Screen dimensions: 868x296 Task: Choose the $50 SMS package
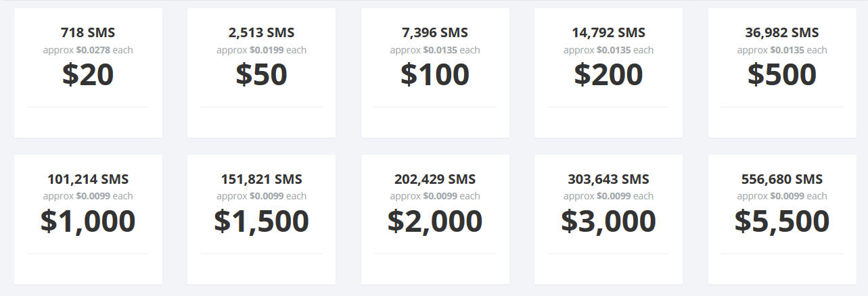coord(261,73)
